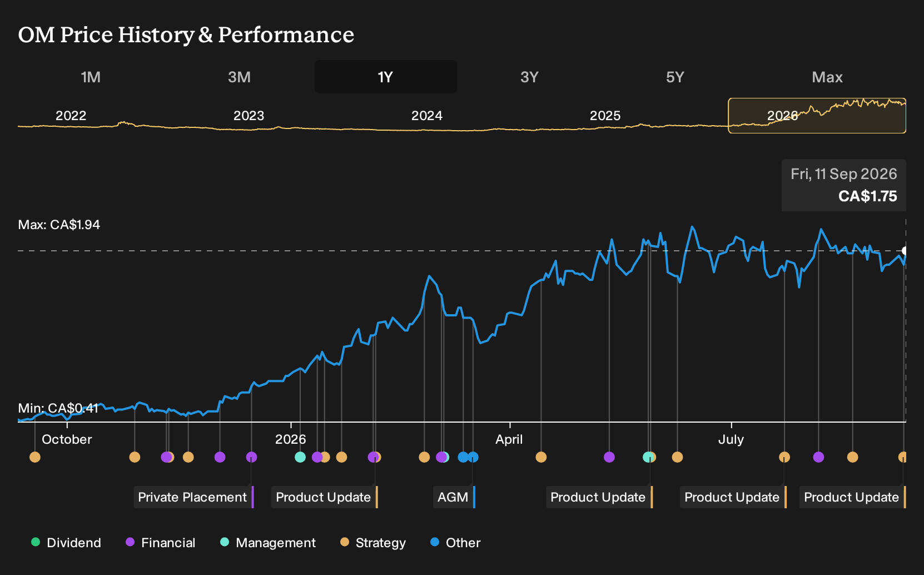The image size is (924, 575).
Task: Click the "OM Price History & Performance" title
Action: pos(186,34)
